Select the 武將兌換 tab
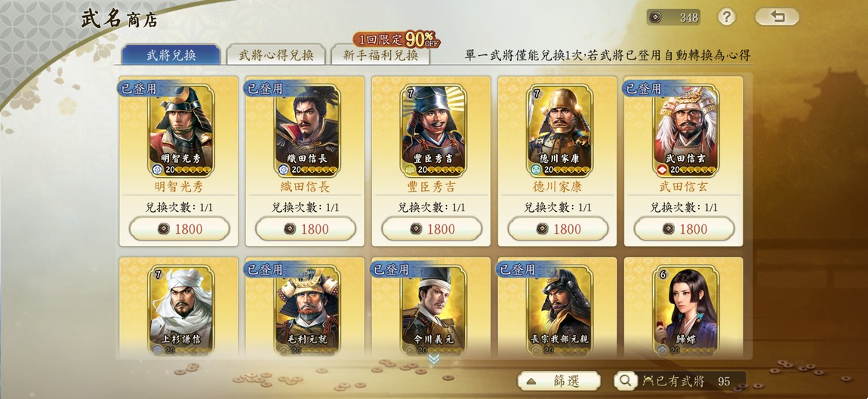The image size is (868, 399). click(x=171, y=55)
